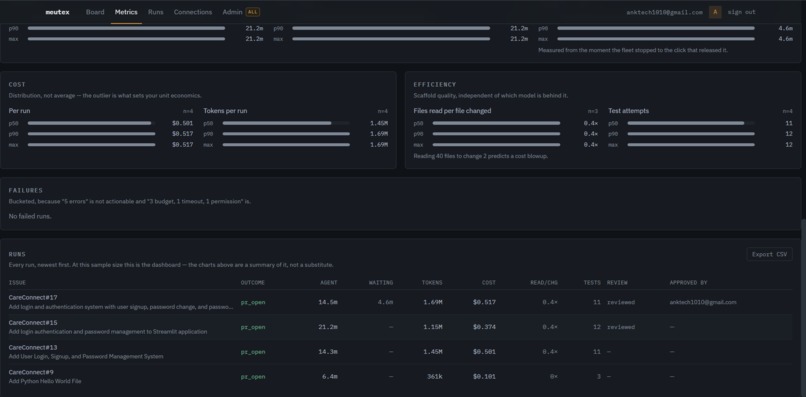Click the ISSUE column header
The height and width of the screenshot is (397, 806).
(17, 282)
